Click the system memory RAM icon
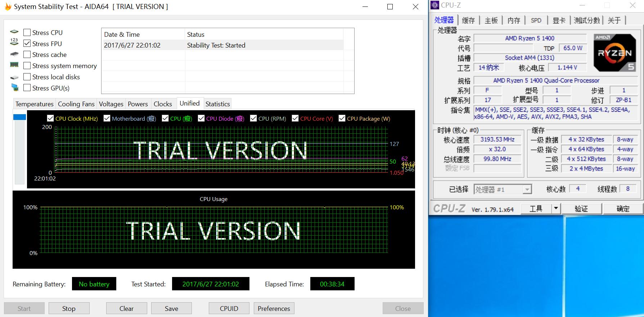Viewport: 644px width, 317px height. click(x=14, y=65)
